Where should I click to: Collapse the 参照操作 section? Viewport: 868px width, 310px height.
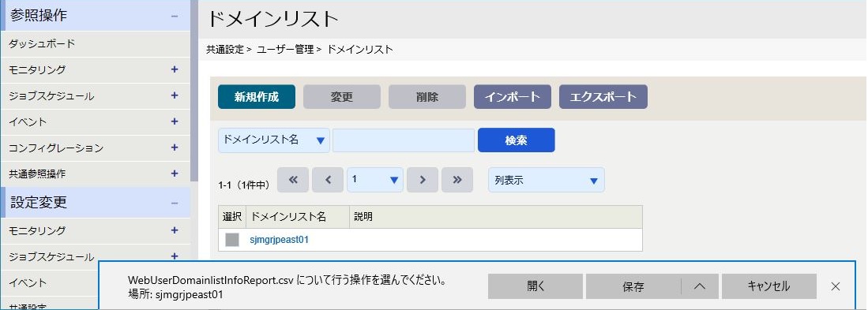tap(175, 17)
